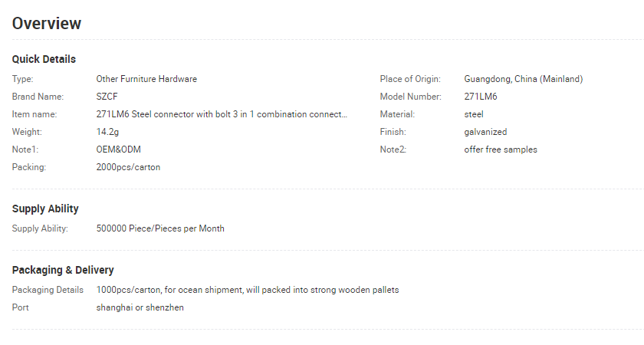Click the galvanized finish value

pos(485,132)
